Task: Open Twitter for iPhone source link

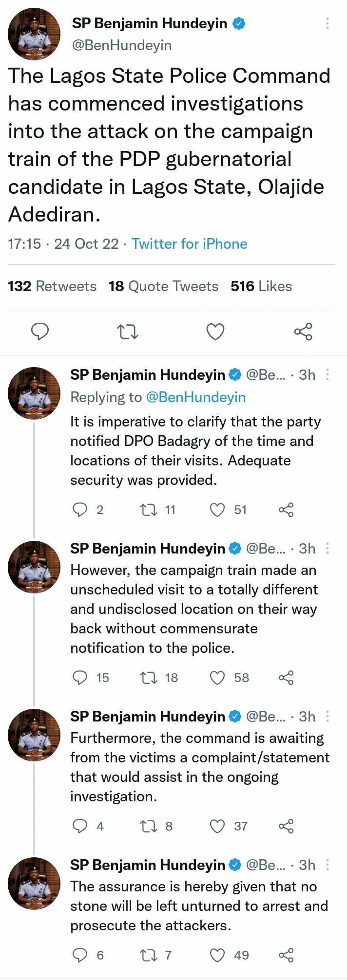Action: coord(190,243)
